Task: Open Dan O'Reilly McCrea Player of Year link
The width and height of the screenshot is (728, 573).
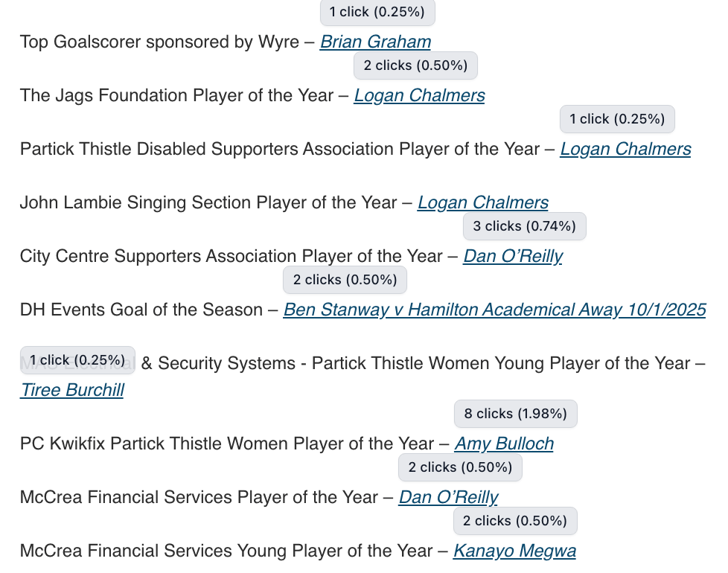Action: [x=449, y=497]
